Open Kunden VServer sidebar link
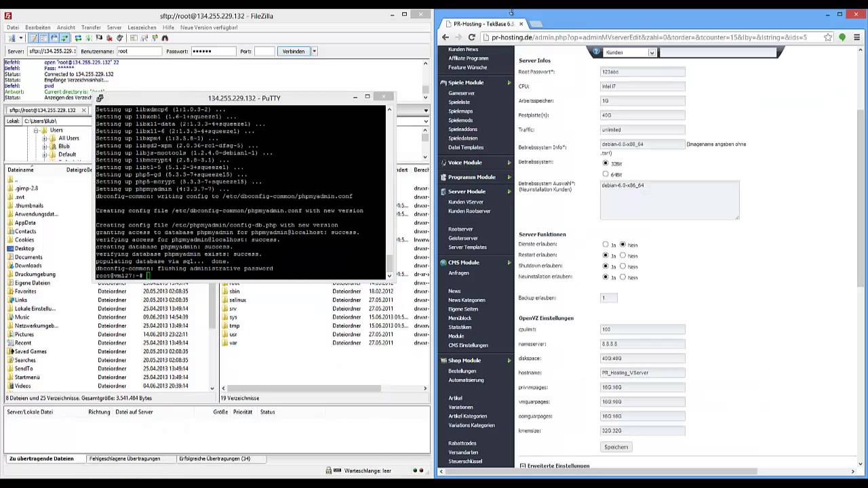Screen dimensions: 868x488 coord(466,202)
